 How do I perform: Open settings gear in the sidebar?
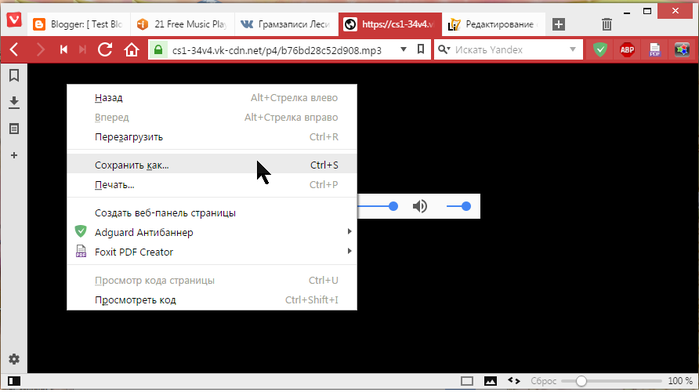coord(14,359)
